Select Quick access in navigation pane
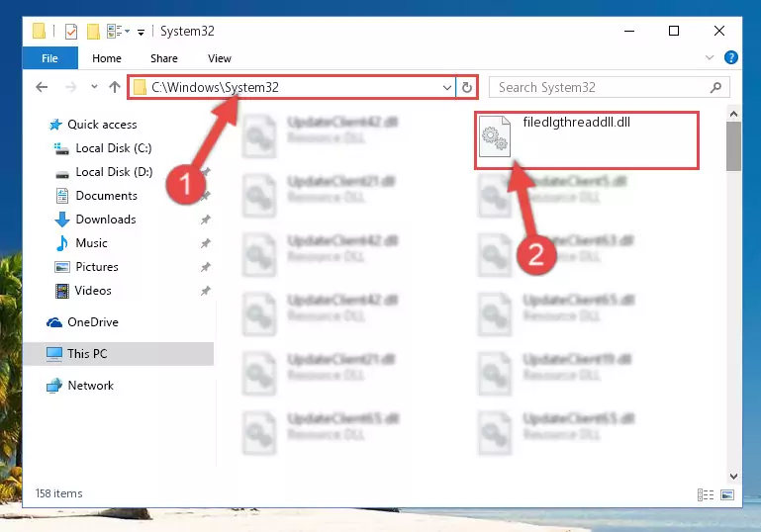 click(x=102, y=125)
